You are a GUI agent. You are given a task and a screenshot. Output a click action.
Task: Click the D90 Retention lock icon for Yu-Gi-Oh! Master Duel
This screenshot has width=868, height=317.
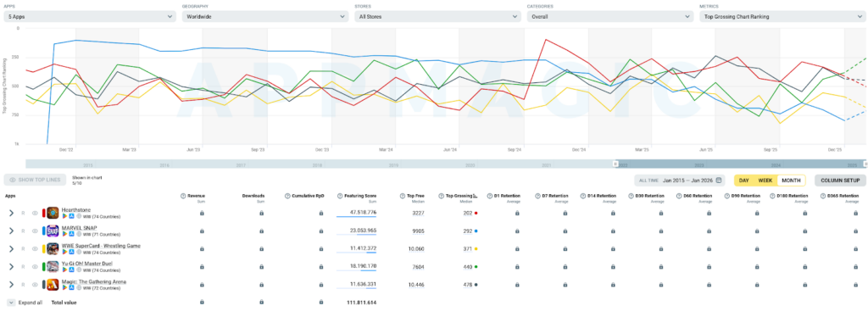(756, 267)
